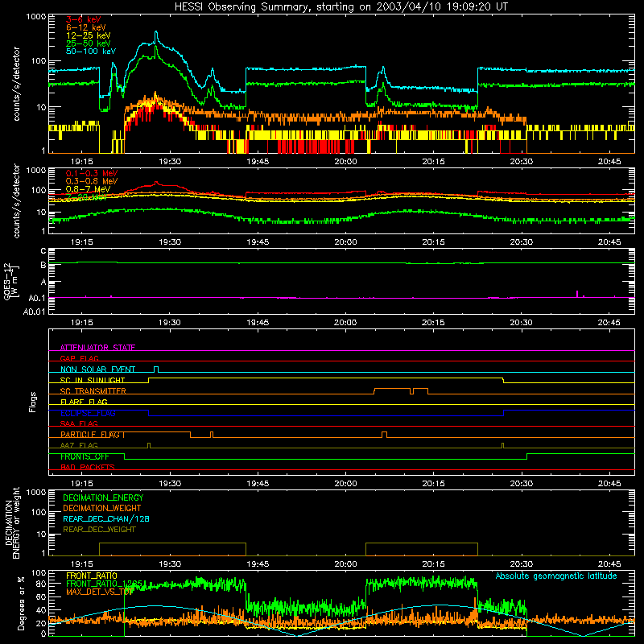Click the 0.1-0.3 MeV legend label

[92, 173]
